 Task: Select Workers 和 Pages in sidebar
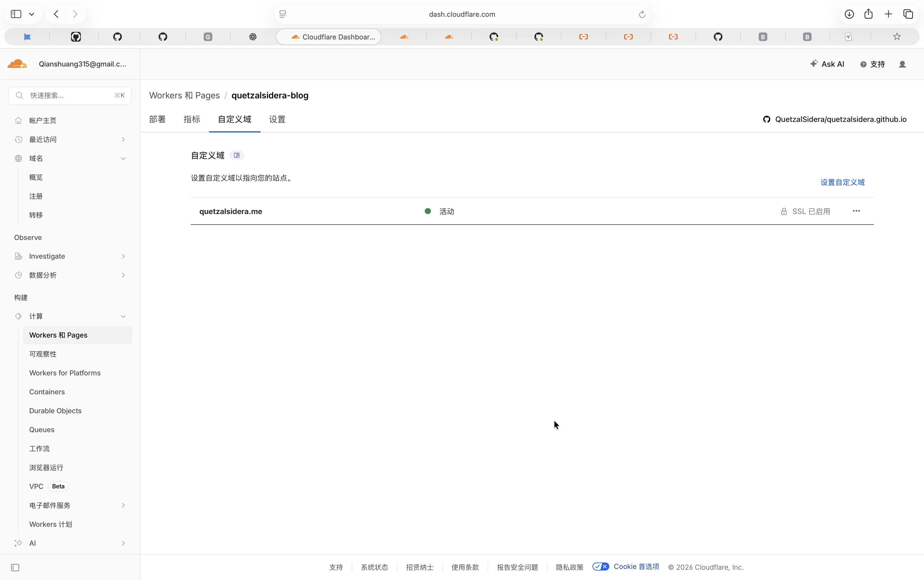(78, 335)
